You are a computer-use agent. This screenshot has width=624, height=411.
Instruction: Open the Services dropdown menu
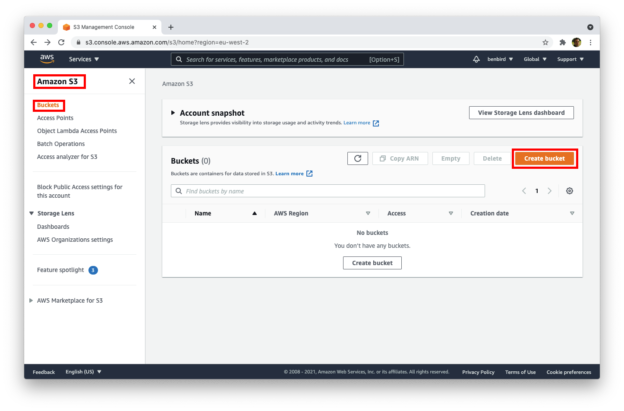(x=84, y=59)
